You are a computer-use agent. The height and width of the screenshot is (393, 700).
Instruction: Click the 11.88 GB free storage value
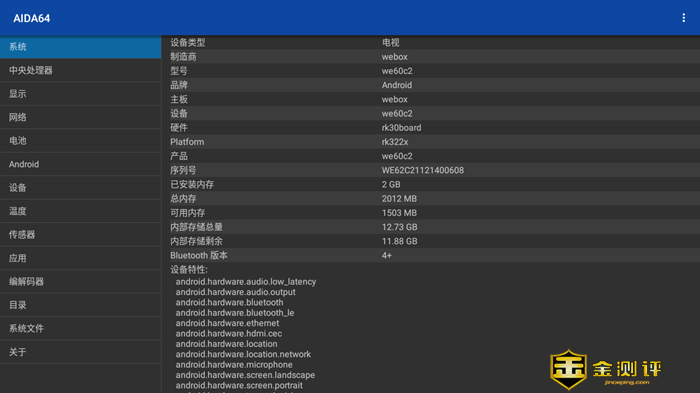click(x=400, y=241)
